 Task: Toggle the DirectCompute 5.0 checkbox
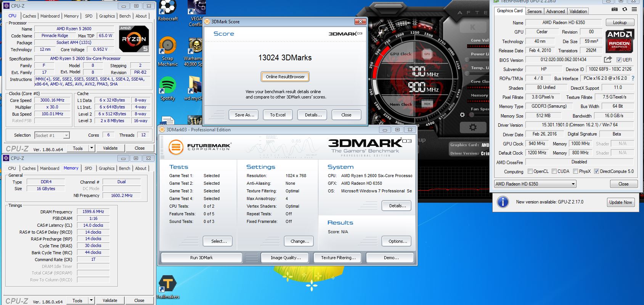[596, 171]
